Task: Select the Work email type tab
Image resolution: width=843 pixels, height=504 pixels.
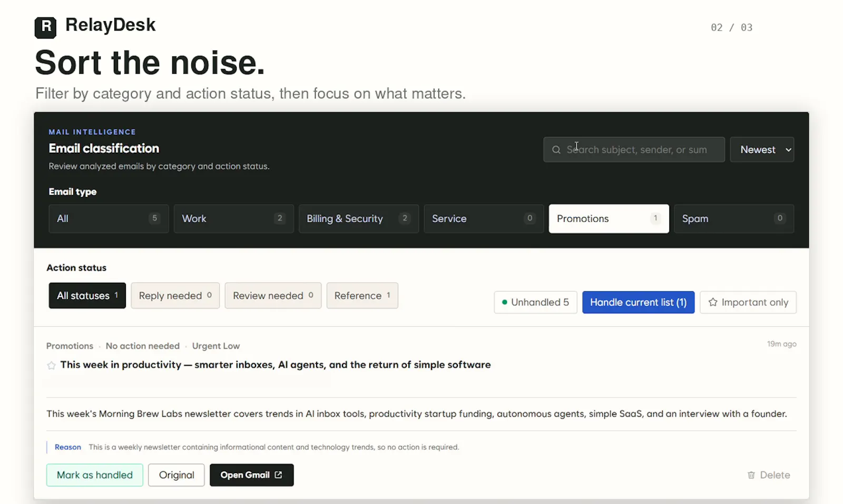Action: pyautogui.click(x=233, y=219)
